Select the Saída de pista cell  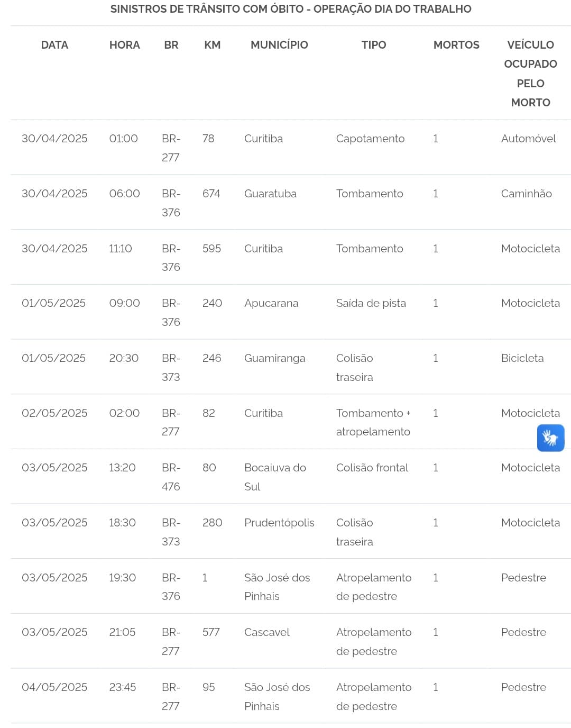click(371, 303)
